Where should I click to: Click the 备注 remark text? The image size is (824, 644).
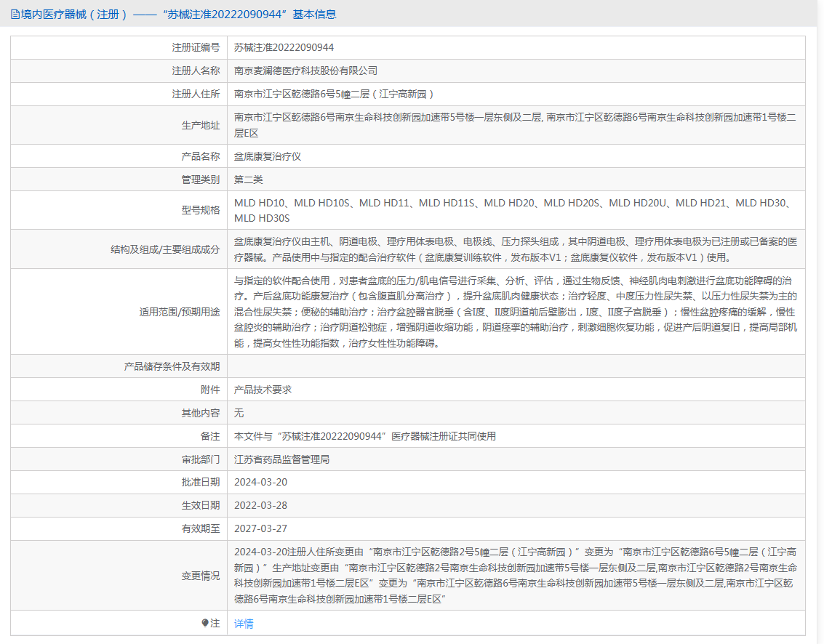point(364,436)
